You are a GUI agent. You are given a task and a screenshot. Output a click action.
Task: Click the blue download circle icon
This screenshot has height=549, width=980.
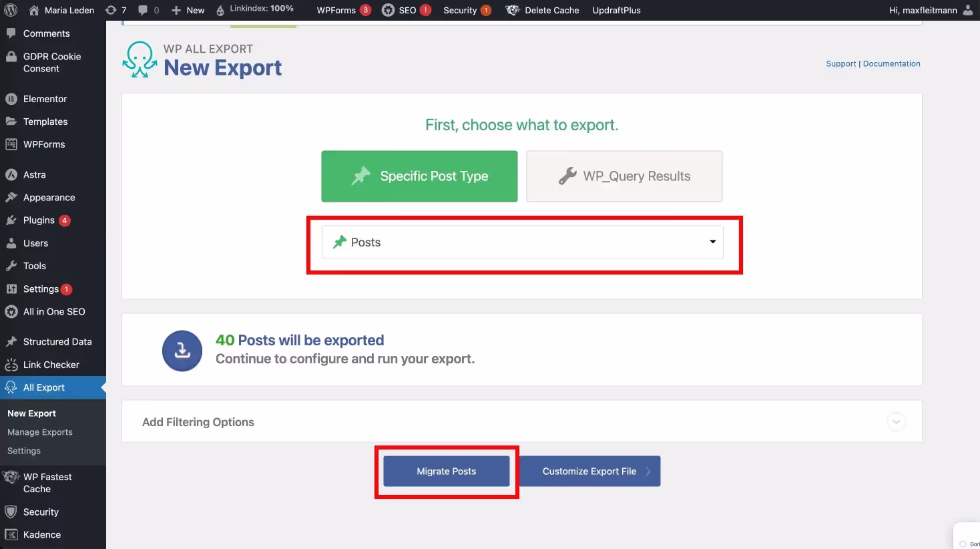(x=182, y=351)
